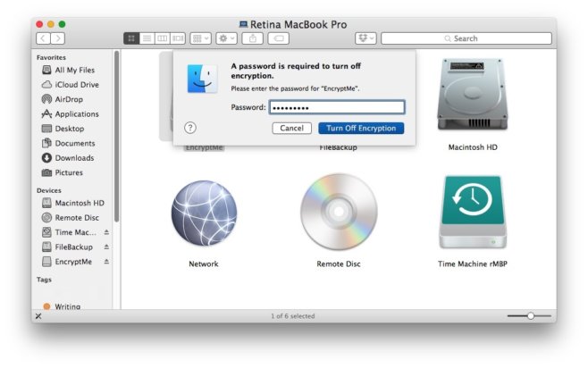Switch to icon view
The height and width of the screenshot is (368, 588).
pos(131,38)
